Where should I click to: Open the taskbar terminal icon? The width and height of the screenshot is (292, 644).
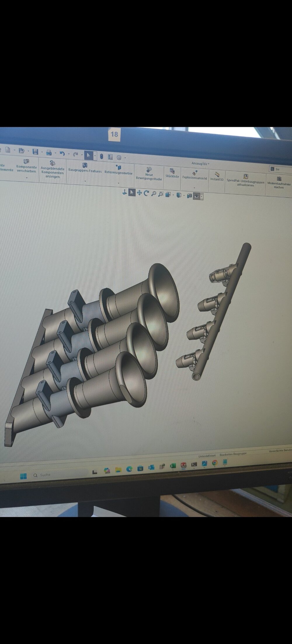point(194,464)
